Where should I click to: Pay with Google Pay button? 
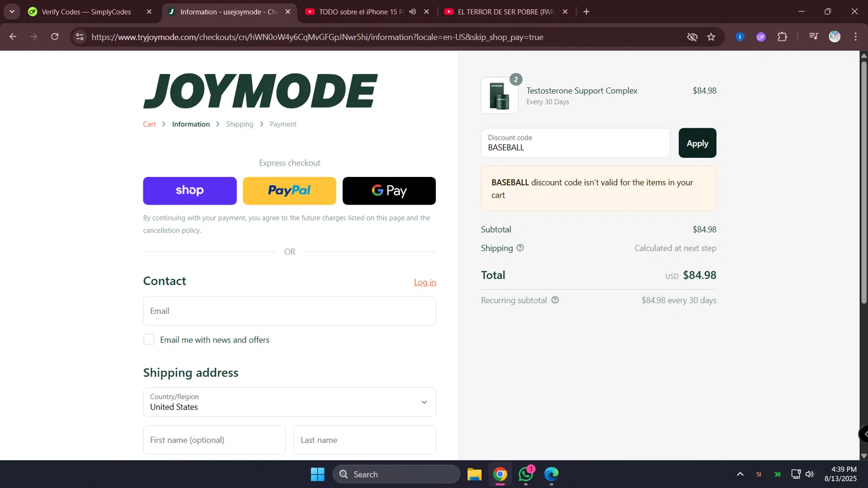click(x=389, y=191)
